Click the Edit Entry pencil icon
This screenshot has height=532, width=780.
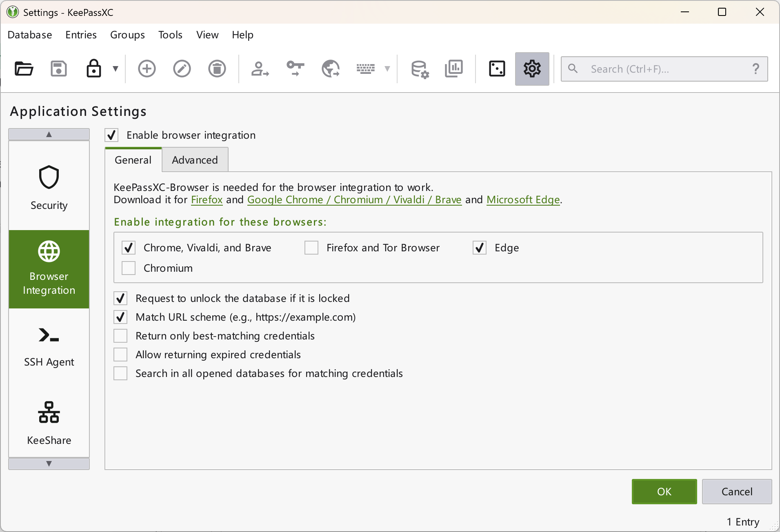pyautogui.click(x=182, y=69)
